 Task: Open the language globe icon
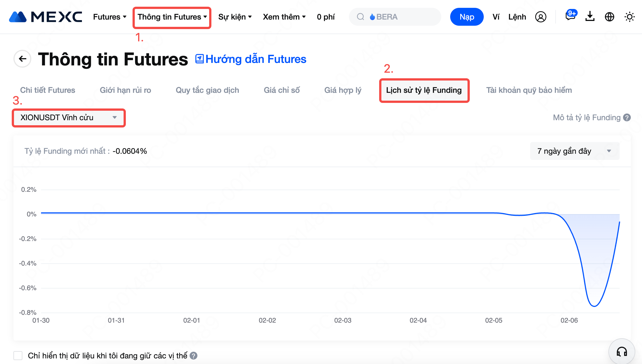pyautogui.click(x=609, y=17)
